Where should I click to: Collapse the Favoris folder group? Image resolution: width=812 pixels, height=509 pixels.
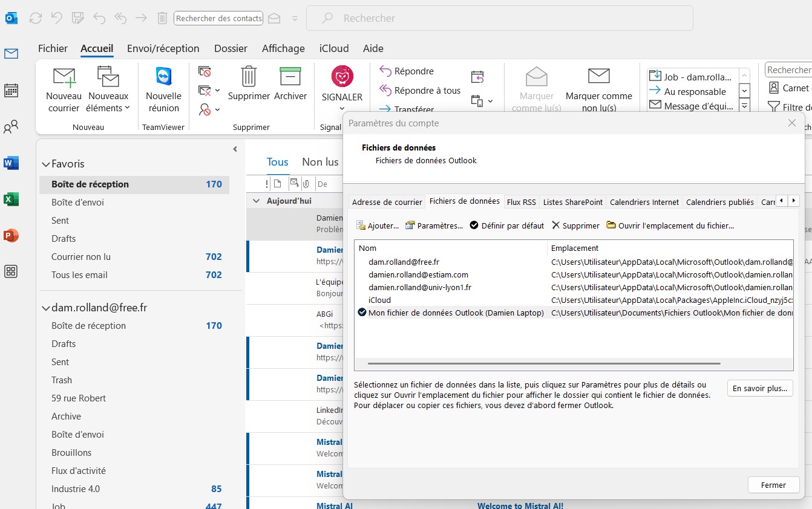45,164
